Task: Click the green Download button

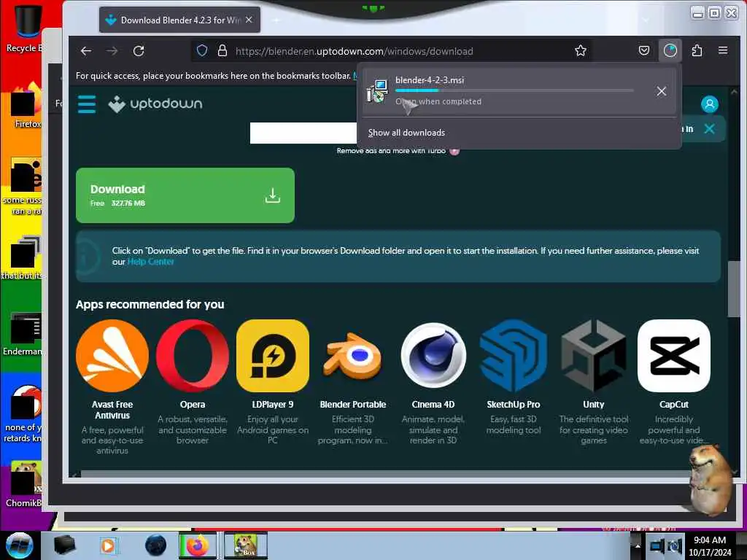Action: point(185,195)
